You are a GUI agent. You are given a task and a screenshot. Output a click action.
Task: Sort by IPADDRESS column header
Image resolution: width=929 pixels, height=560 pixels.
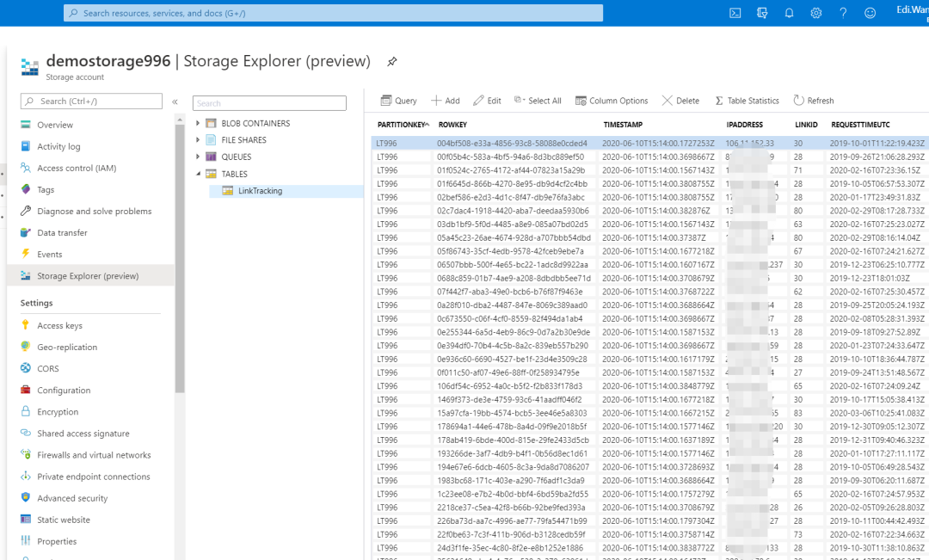pos(745,125)
